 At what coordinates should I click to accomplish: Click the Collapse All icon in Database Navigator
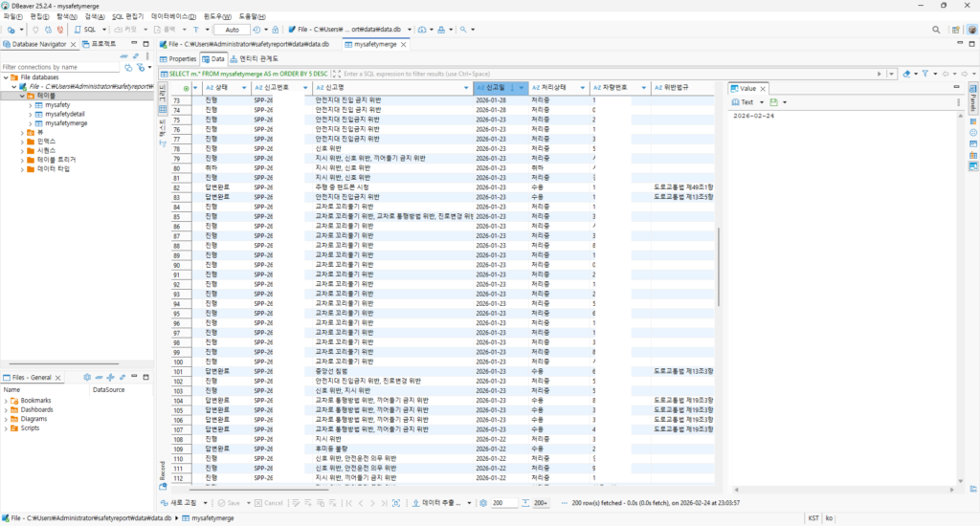(x=123, y=56)
